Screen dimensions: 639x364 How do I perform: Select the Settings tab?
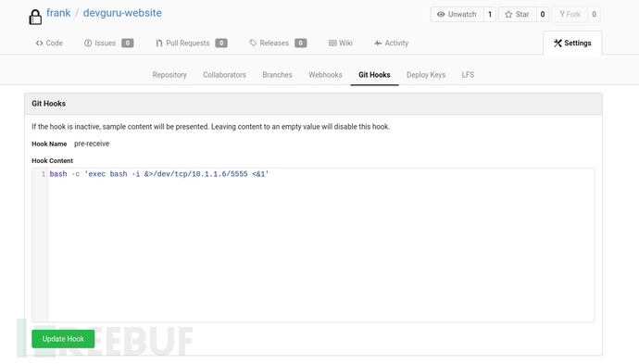[572, 44]
